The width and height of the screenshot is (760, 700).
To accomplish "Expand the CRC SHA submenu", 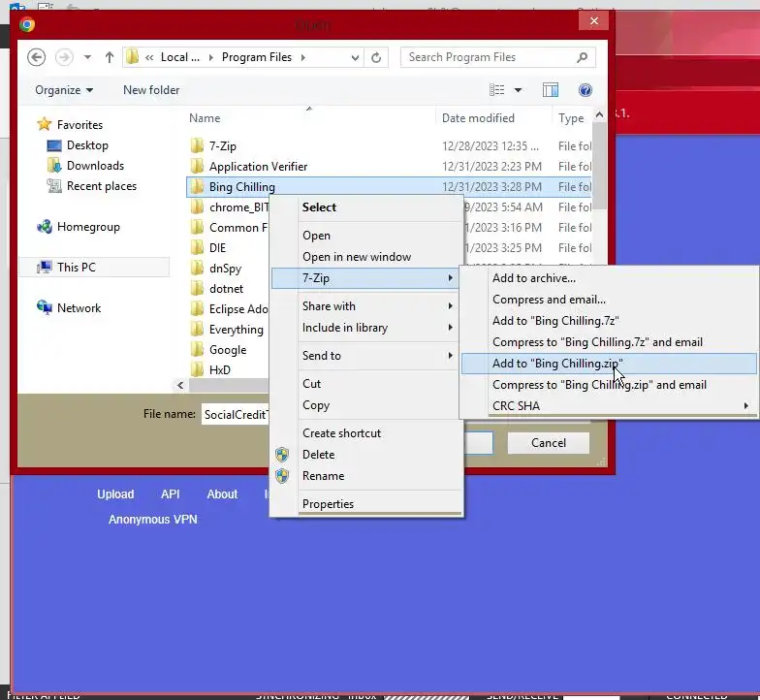I will pos(609,406).
